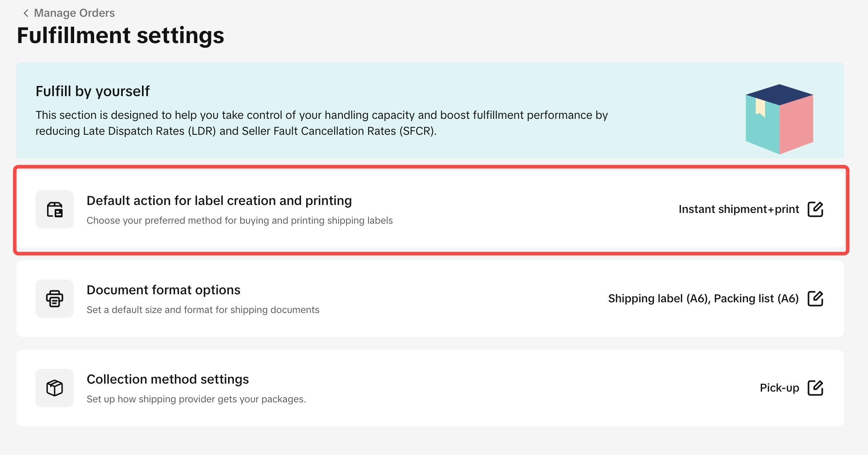Open the Manage Orders breadcrumb link

(74, 13)
